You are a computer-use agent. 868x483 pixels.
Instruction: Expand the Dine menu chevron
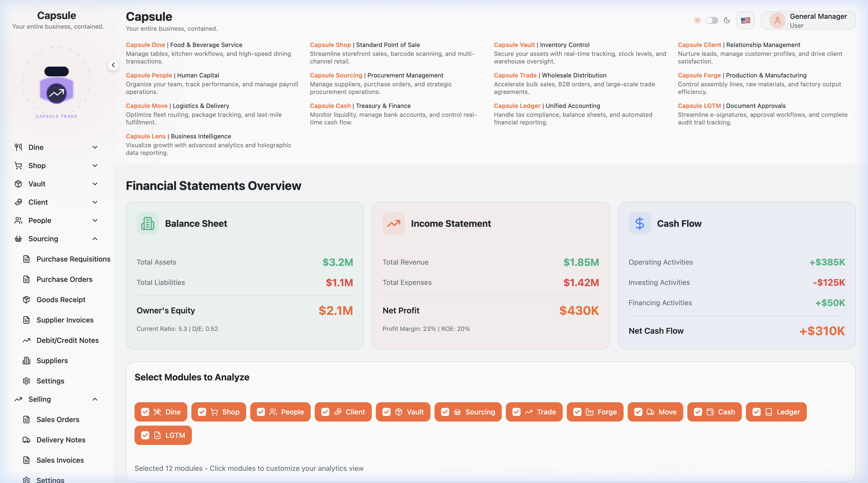point(95,147)
